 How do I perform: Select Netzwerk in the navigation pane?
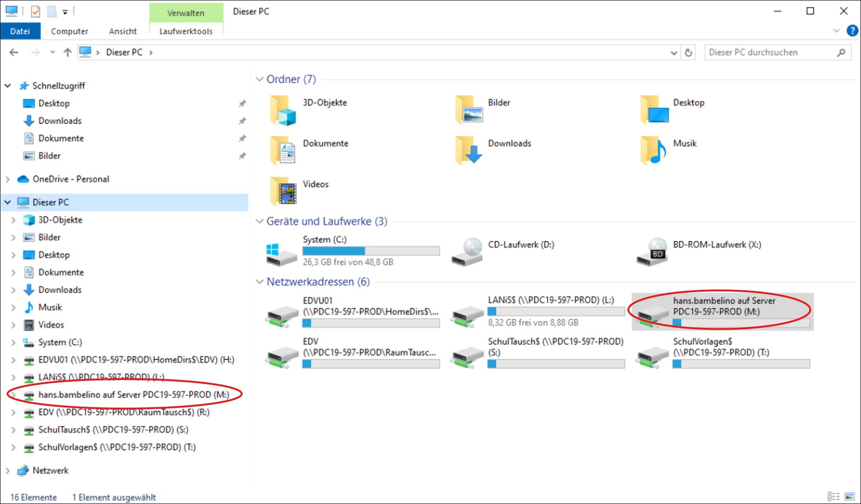(x=50, y=470)
